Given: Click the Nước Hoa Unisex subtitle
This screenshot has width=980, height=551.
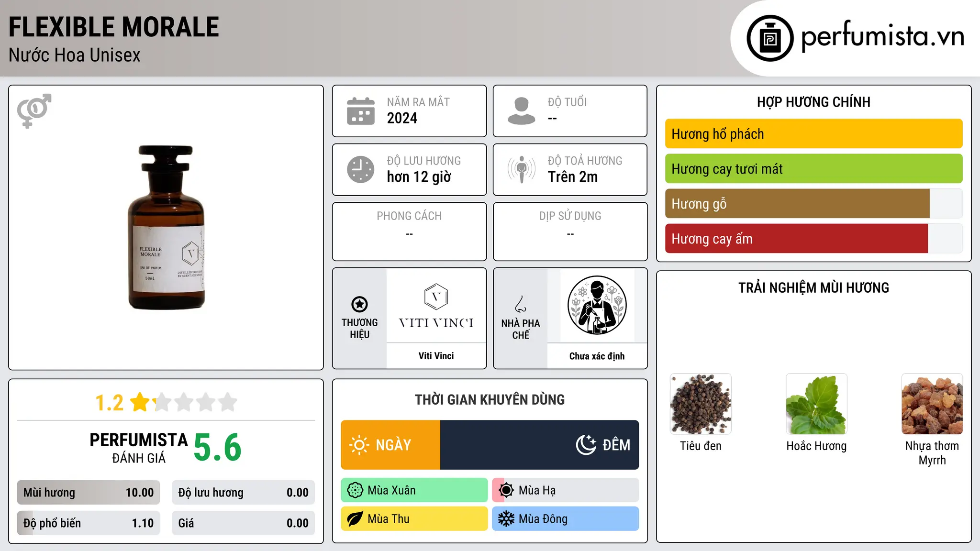Looking at the screenshot, I should pyautogui.click(x=75, y=55).
